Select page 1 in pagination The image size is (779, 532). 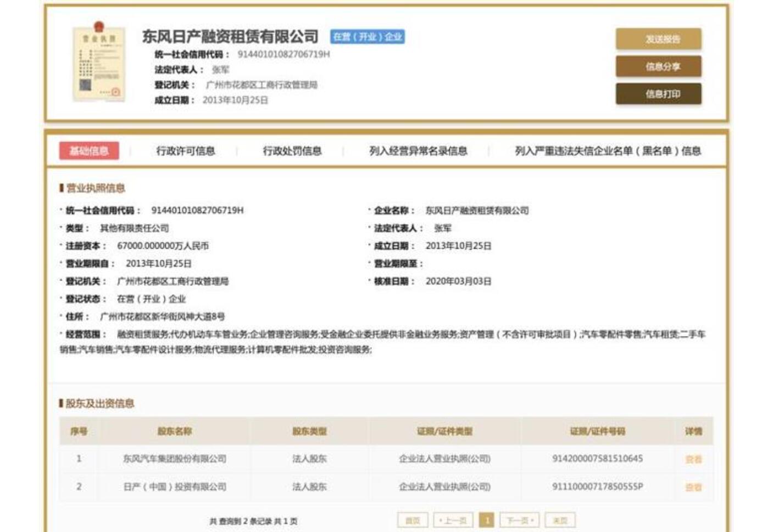(487, 520)
